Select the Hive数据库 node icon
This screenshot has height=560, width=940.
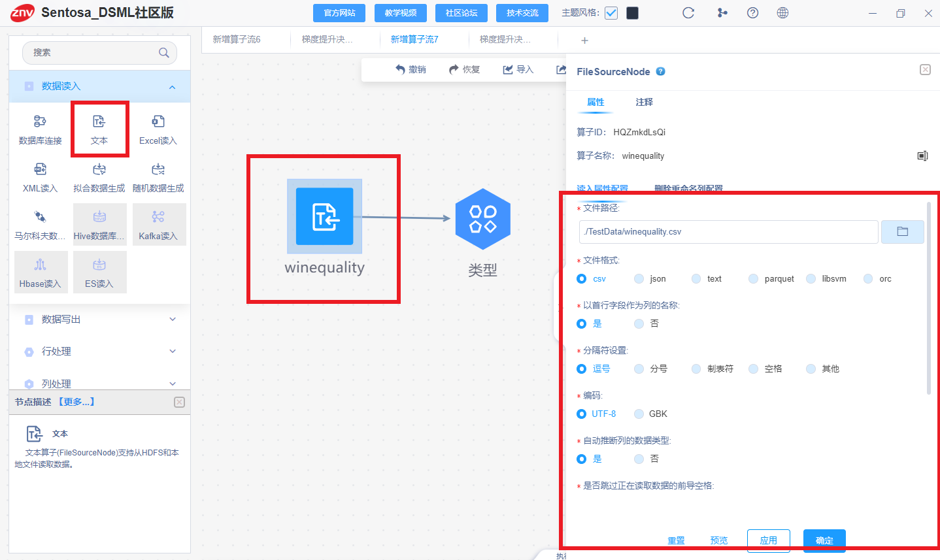(99, 217)
